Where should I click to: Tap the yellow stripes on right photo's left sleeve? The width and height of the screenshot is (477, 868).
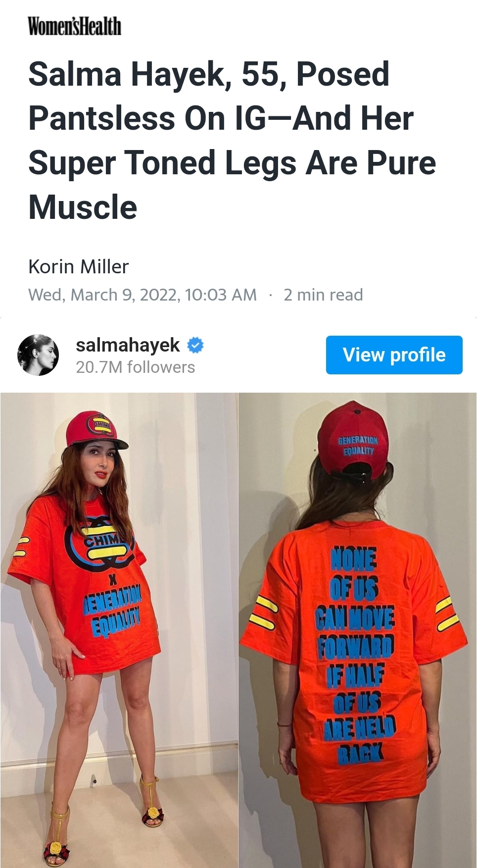coord(264,613)
